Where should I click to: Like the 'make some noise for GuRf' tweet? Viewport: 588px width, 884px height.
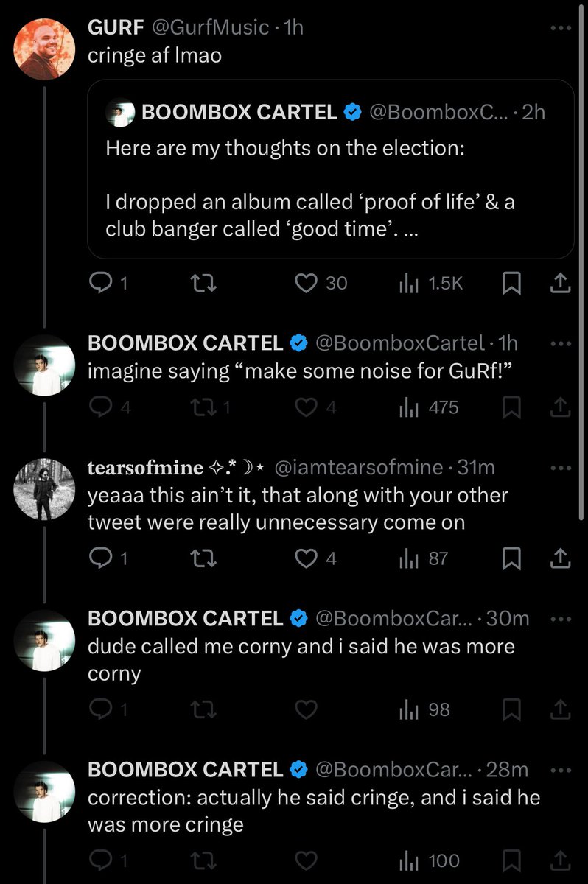[x=306, y=407]
